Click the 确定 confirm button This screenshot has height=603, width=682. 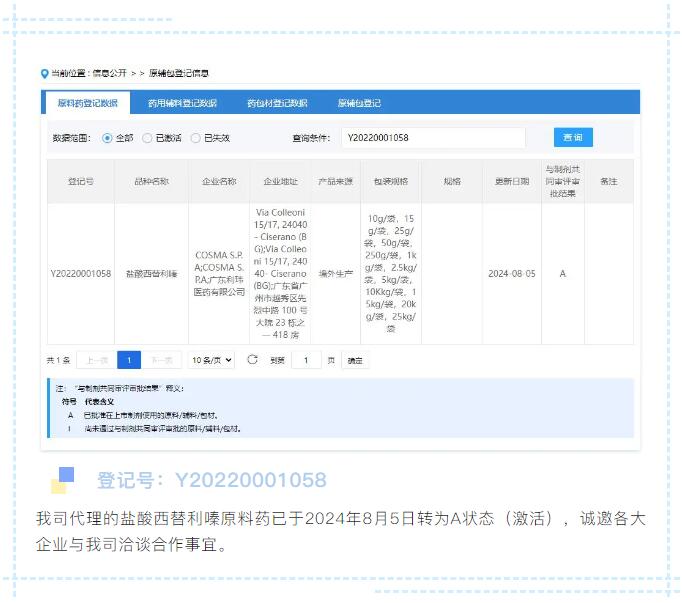coord(355,360)
